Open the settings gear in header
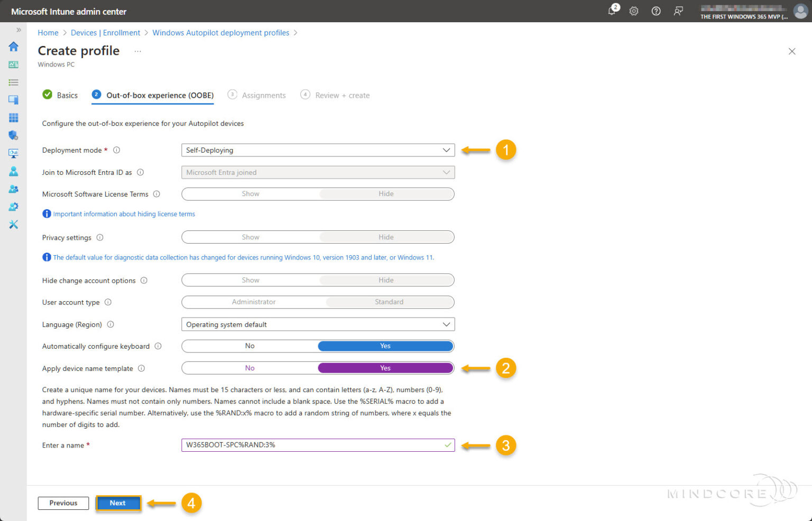Screen dimensions: 812x521 click(x=634, y=11)
